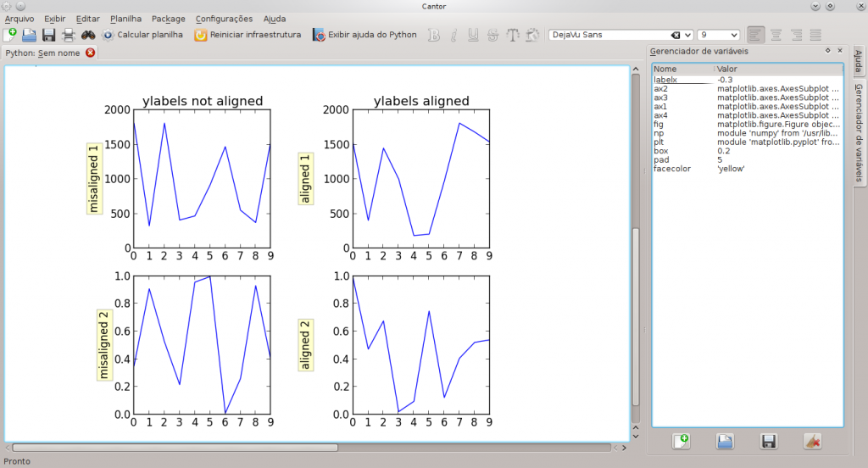Click the worksheet vertical scrollbar handle
The width and height of the screenshot is (868, 468).
coord(636,317)
